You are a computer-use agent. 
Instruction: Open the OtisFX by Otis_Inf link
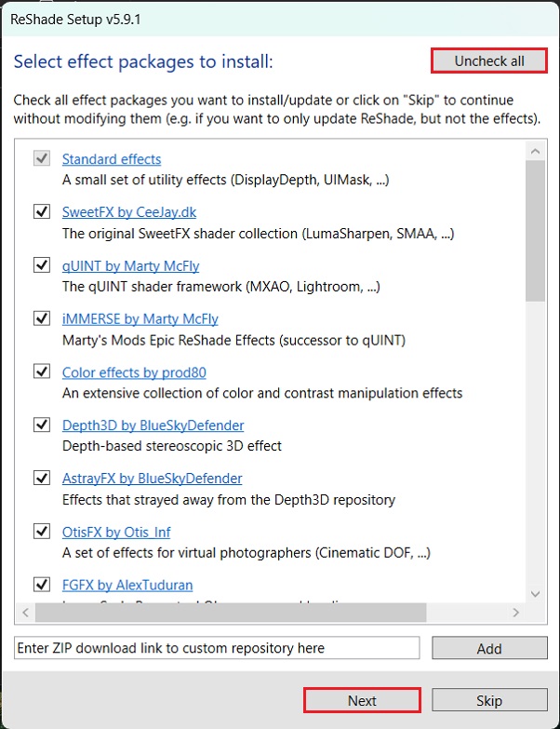pyautogui.click(x=116, y=532)
